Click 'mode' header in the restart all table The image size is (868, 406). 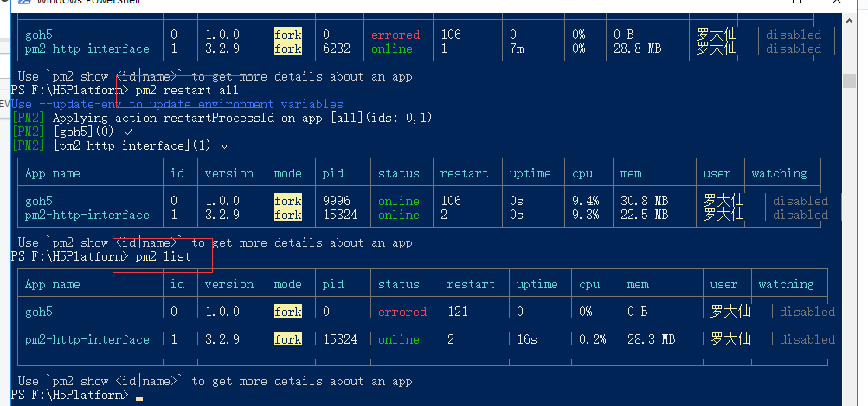point(288,173)
